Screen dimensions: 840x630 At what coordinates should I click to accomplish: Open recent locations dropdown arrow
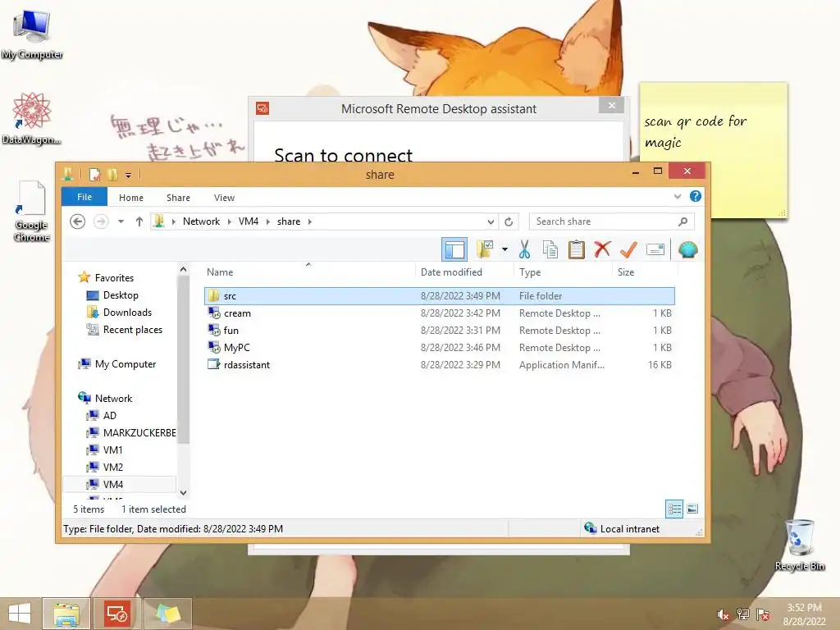coord(121,221)
